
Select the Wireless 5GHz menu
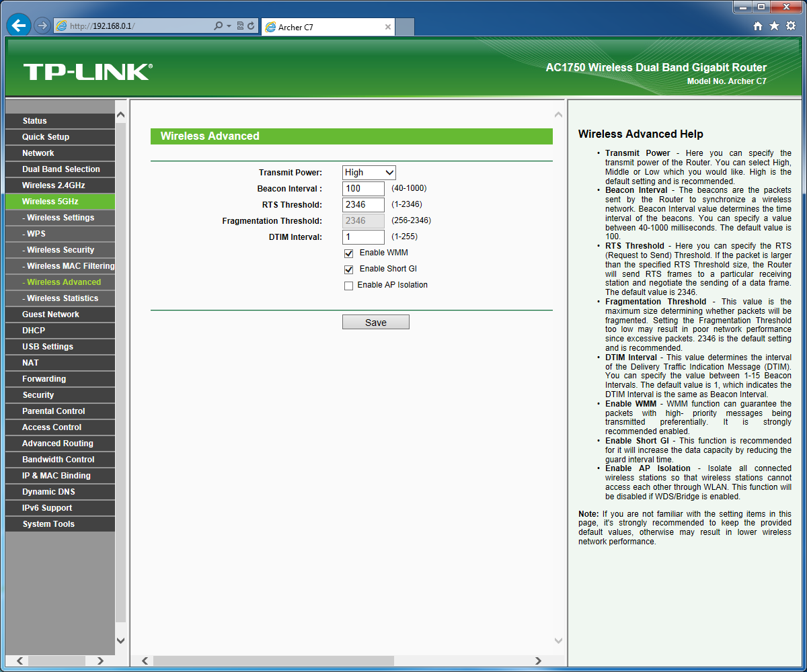pos(60,202)
